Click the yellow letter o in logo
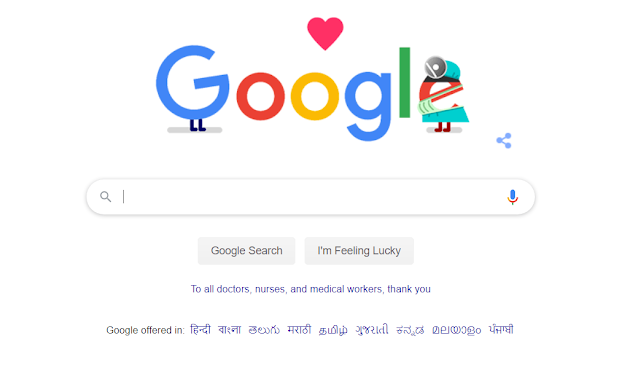The width and height of the screenshot is (638, 384). 315,96
